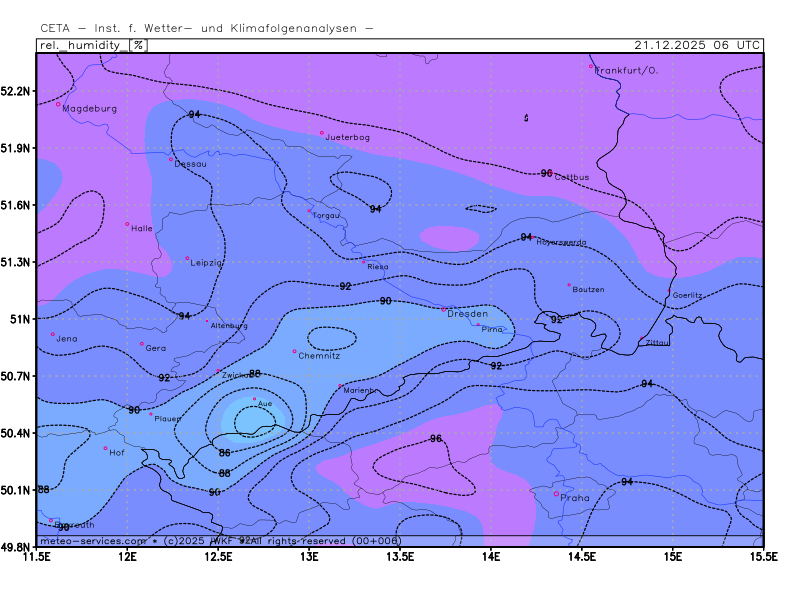The width and height of the screenshot is (800, 600).
Task: Select the Cottbus city label
Action: tap(572, 177)
